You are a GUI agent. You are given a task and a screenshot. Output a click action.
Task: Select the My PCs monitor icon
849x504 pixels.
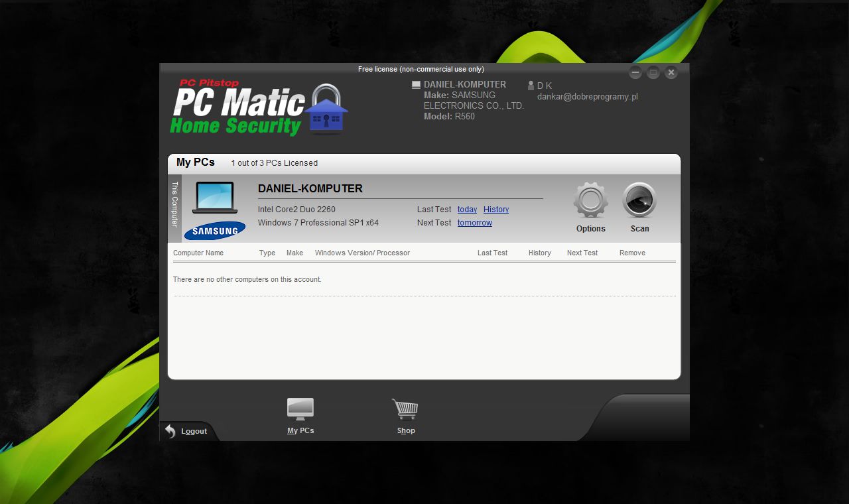[300, 409]
